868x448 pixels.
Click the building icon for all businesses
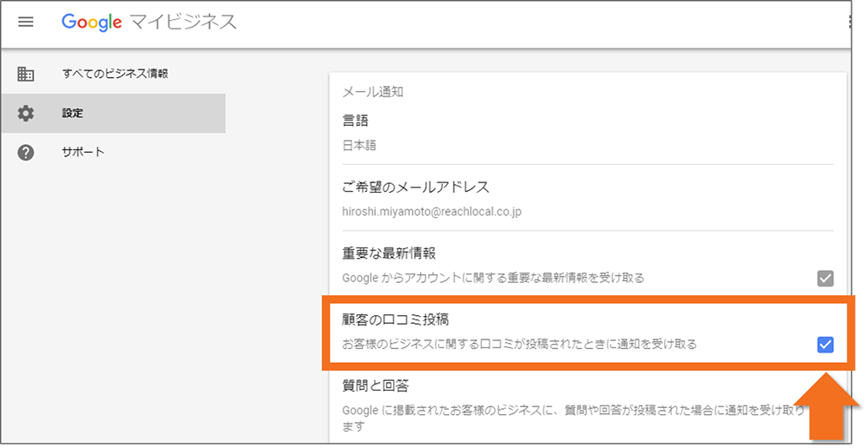click(x=25, y=74)
